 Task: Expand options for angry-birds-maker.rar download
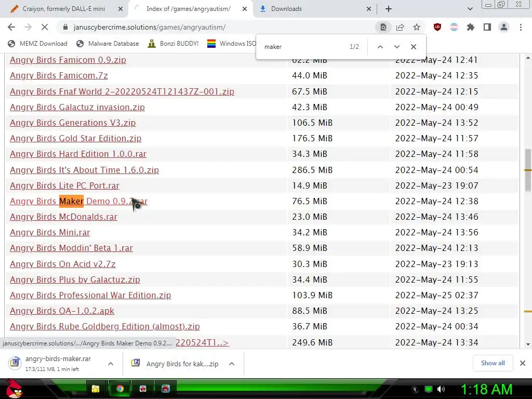point(110,364)
